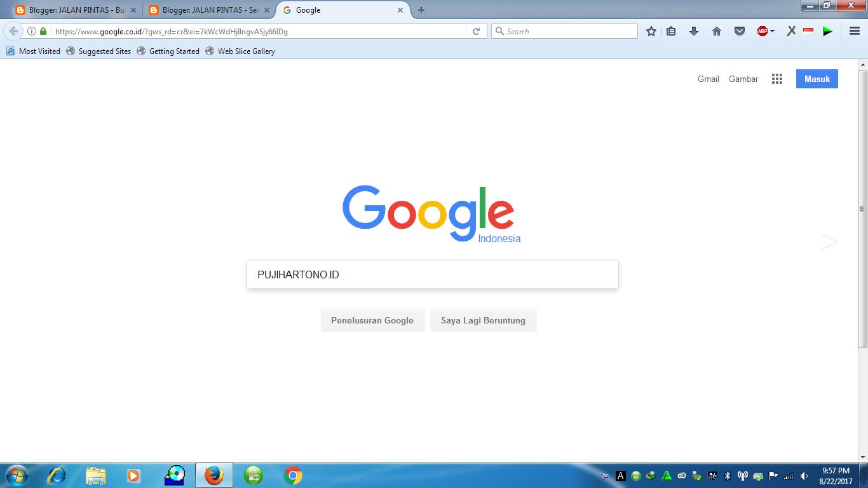Open Web Slice Gallery bookmark

pos(240,51)
